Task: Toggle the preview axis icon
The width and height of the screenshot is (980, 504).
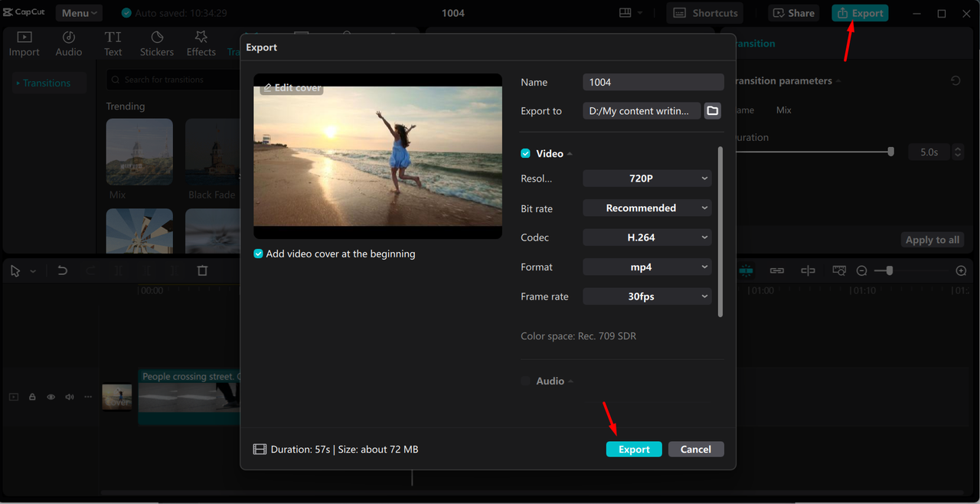Action: point(808,271)
